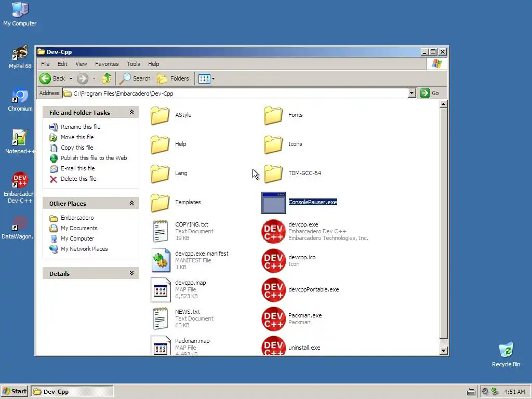The image size is (532, 399).
Task: Collapse the File and Folder Tasks panel
Action: (131, 112)
